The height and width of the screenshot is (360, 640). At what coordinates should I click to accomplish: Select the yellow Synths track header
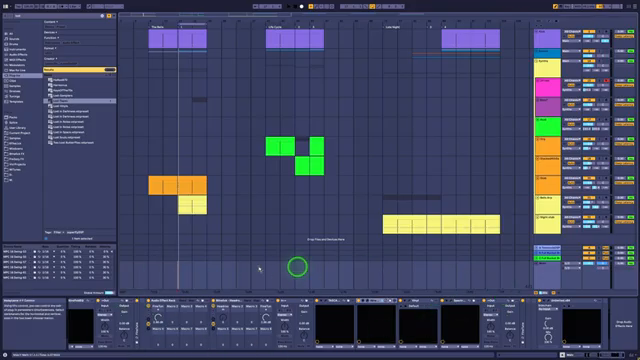(547, 68)
